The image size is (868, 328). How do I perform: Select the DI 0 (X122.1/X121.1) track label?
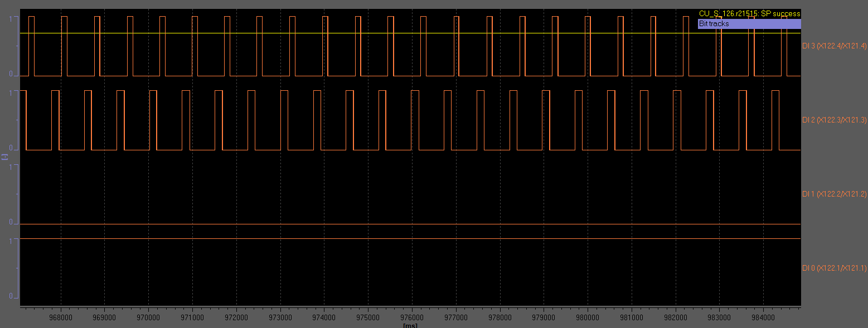834,268
